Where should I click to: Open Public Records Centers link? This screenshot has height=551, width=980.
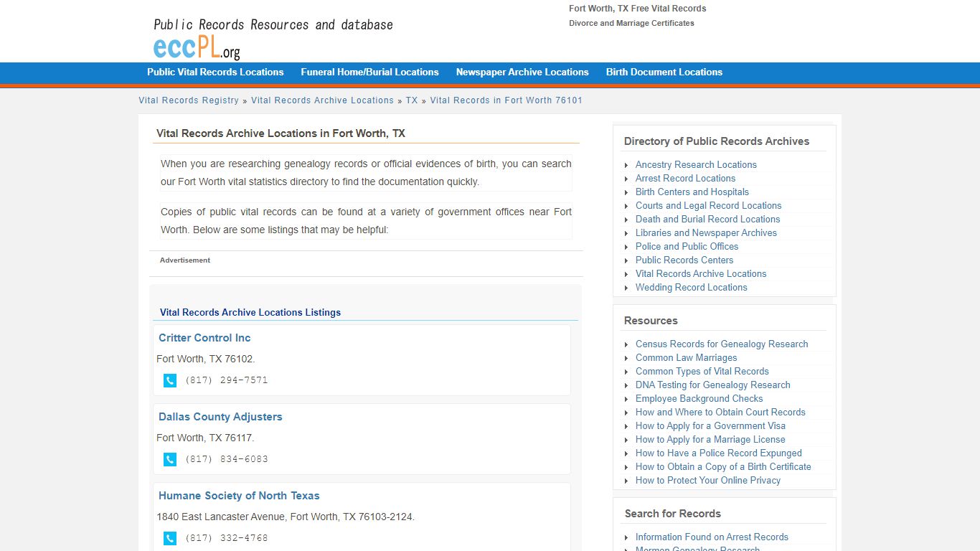[684, 260]
